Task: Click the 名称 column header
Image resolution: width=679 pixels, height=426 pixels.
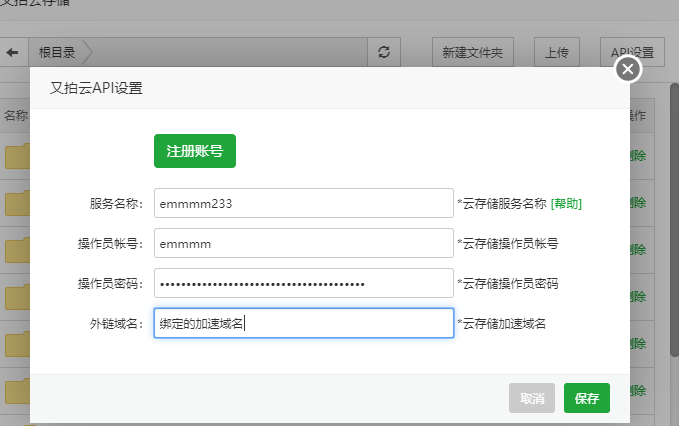Action: point(15,116)
